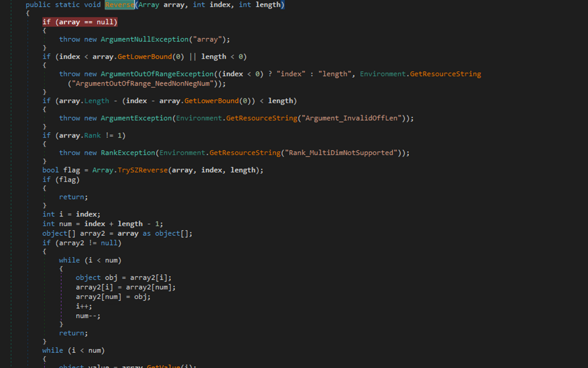Click 'void' keyword in the method signature
The height and width of the screenshot is (368, 588).
click(92, 5)
